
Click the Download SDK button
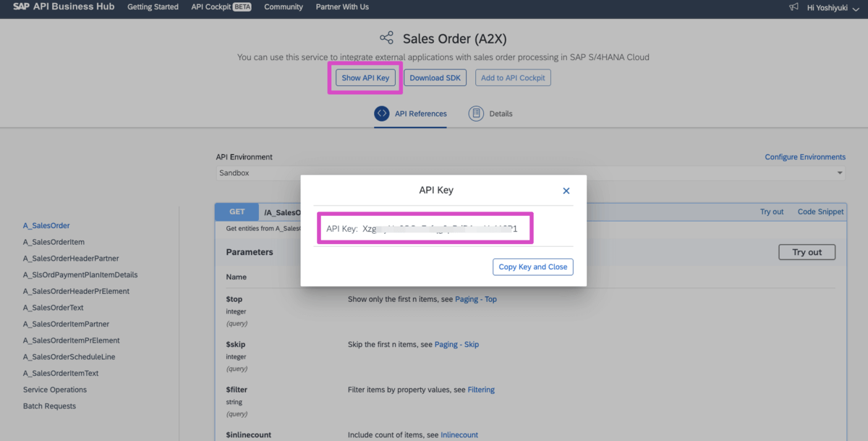coord(435,78)
